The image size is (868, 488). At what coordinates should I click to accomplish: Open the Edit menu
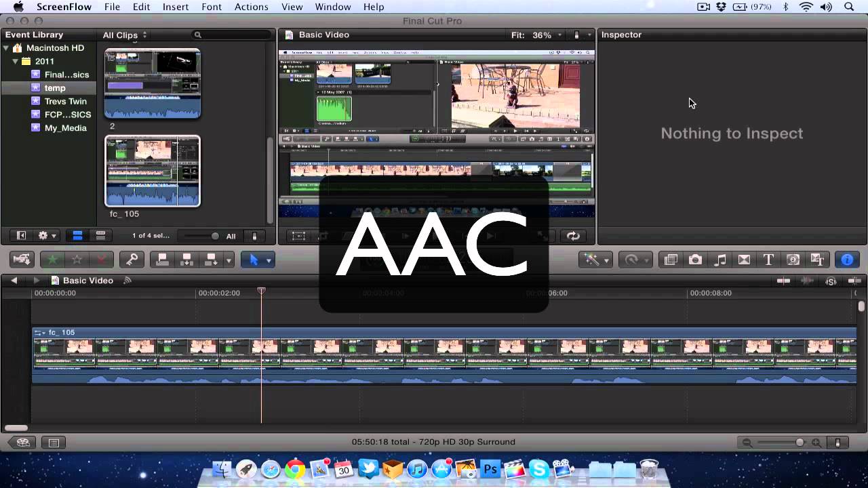[x=142, y=7]
